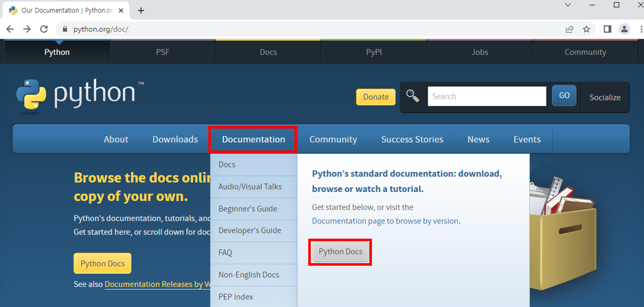Close the Our Documentation tab
The image size is (644, 307).
(x=122, y=10)
